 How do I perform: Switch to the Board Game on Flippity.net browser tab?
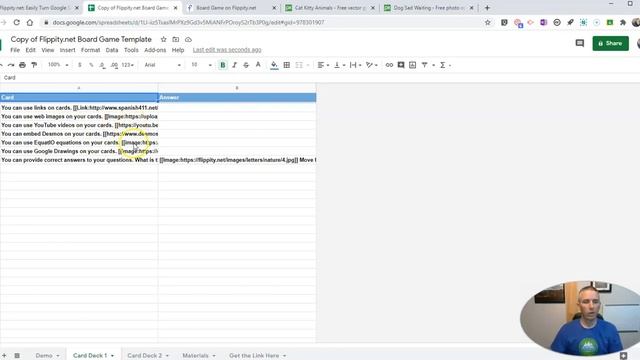[226, 8]
